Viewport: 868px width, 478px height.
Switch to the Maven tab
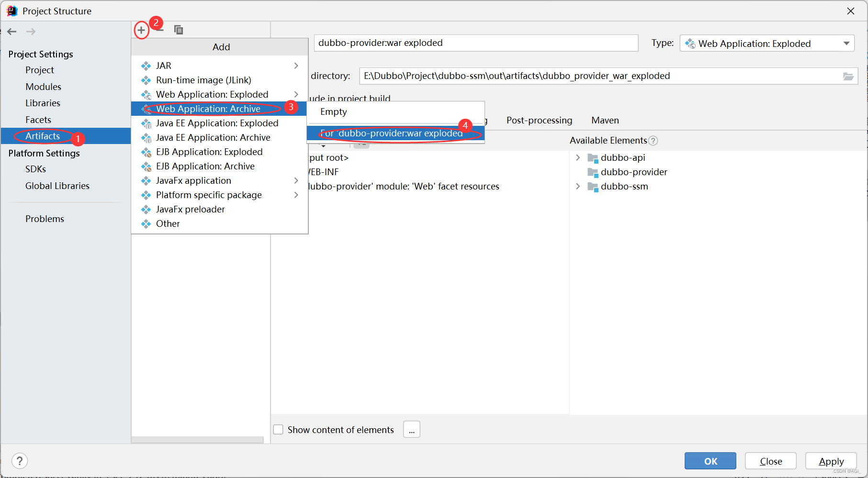[x=605, y=120]
